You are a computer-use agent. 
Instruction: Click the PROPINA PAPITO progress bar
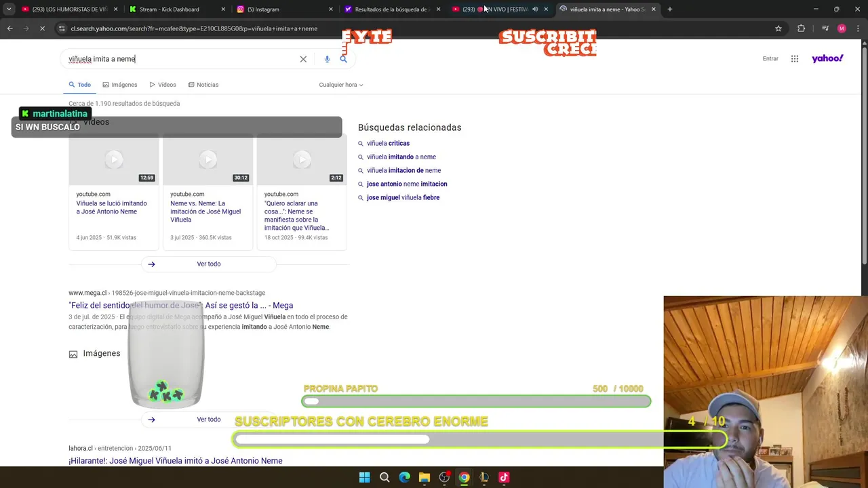click(476, 401)
